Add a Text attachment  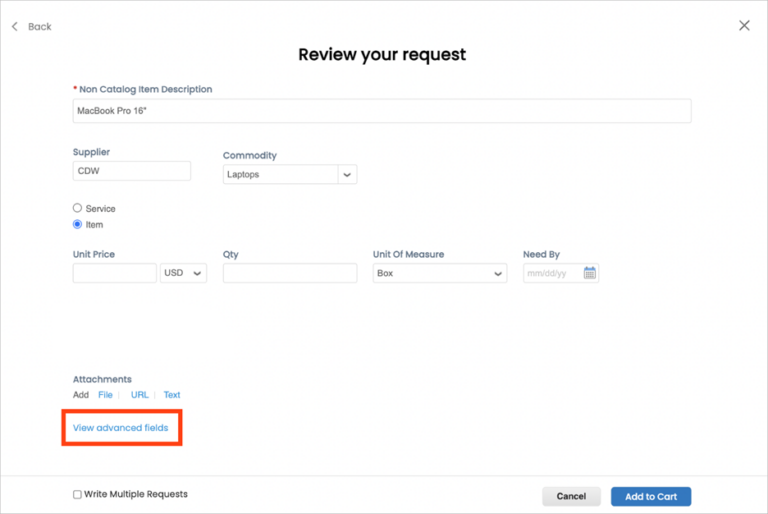(172, 395)
